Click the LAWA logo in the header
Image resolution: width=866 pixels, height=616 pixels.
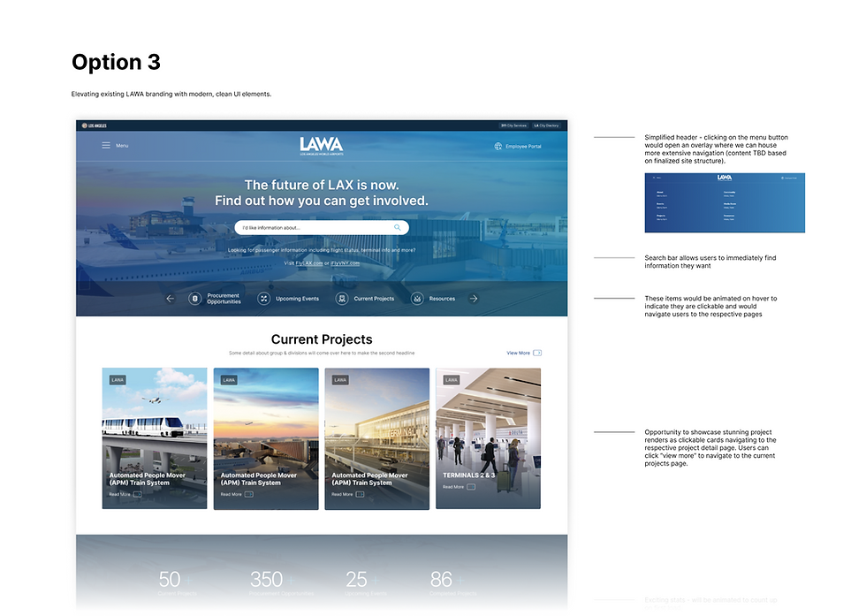pyautogui.click(x=322, y=146)
